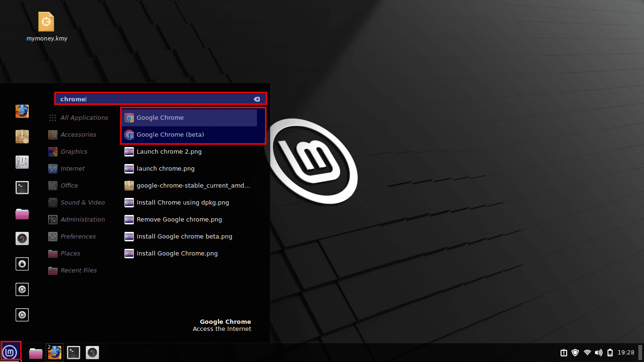Select the Graphics category

tap(68, 152)
